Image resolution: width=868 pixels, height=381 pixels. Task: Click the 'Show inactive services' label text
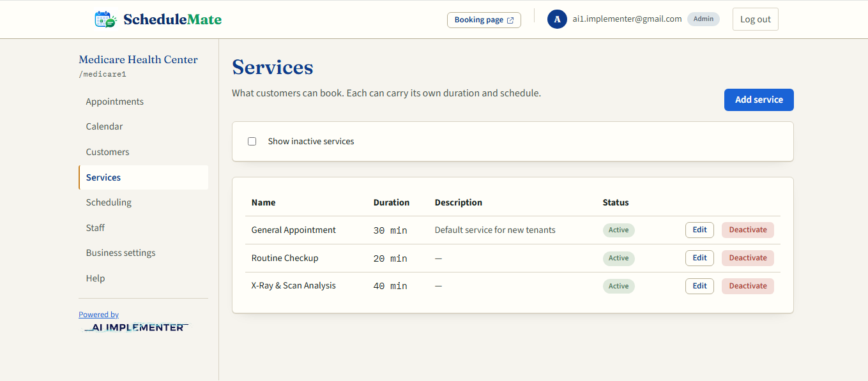(x=311, y=141)
